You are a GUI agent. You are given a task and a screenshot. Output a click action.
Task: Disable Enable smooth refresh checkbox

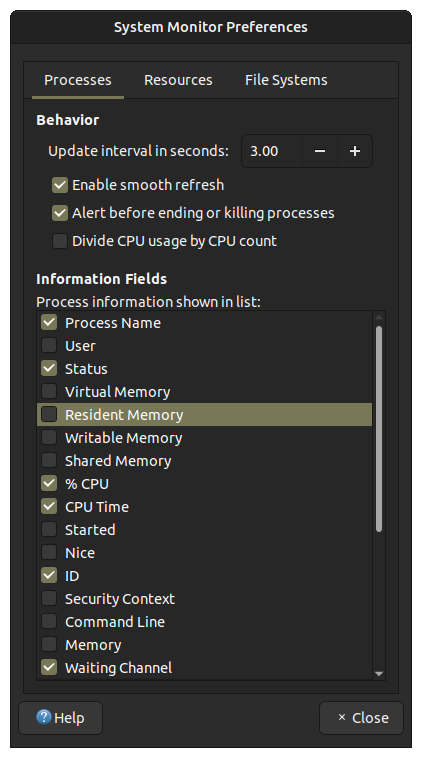pos(60,185)
